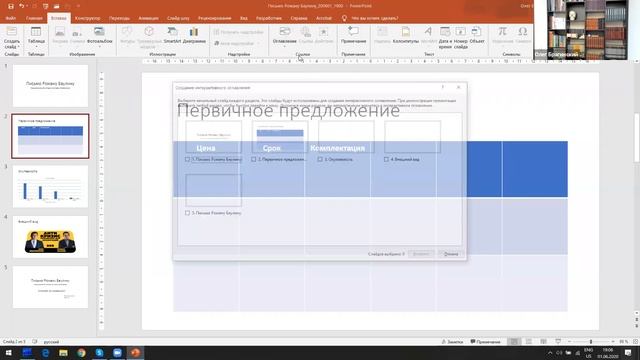Click the Создать слайд new slide icon
The height and width of the screenshot is (360, 640).
click(x=11, y=32)
